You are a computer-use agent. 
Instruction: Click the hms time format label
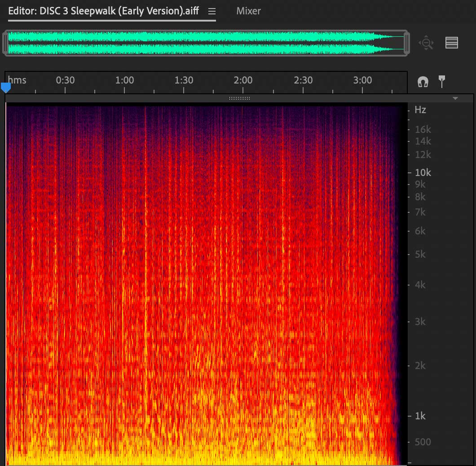click(x=17, y=80)
